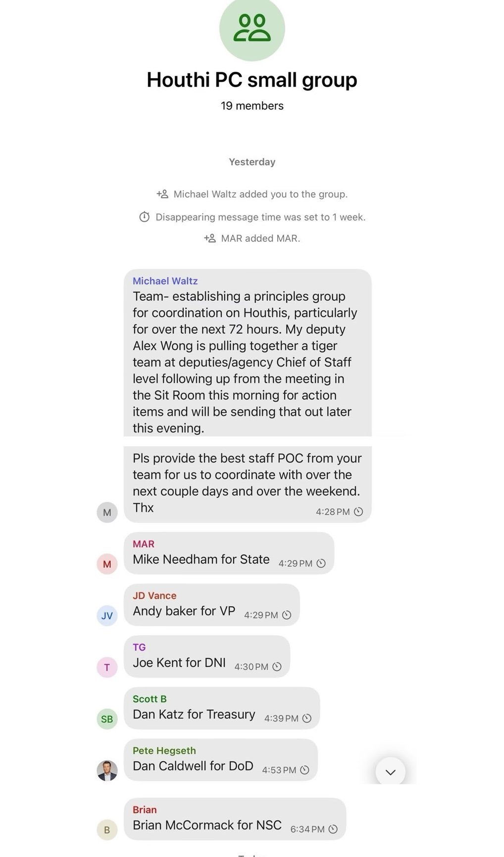Click the JD Vance sender name
The width and height of the screenshot is (504, 857).
coord(154,595)
